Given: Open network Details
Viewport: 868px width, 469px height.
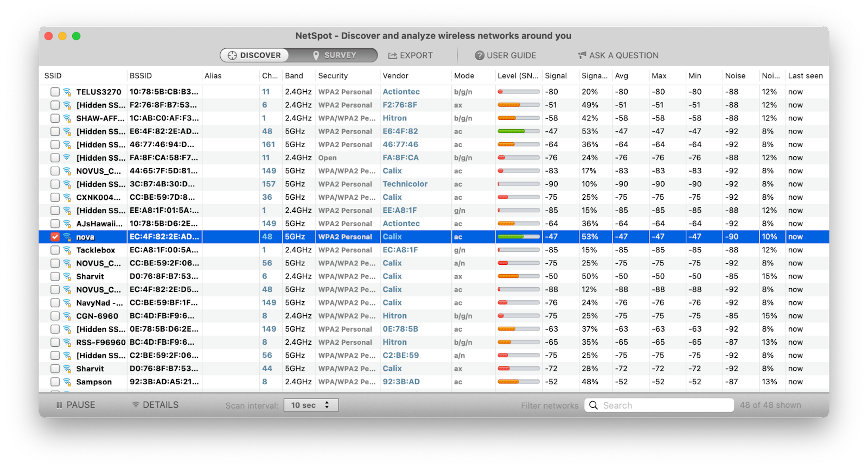Looking at the screenshot, I should point(155,405).
